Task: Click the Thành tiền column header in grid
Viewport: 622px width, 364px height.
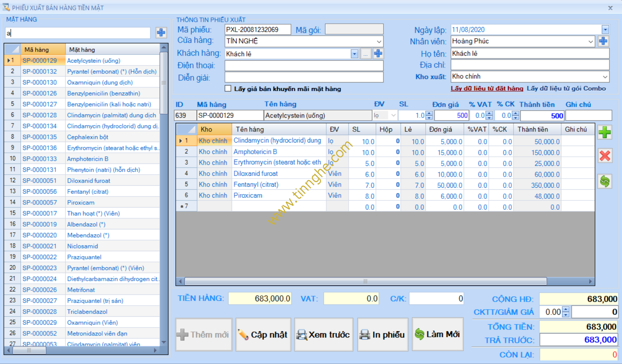Action: (537, 129)
